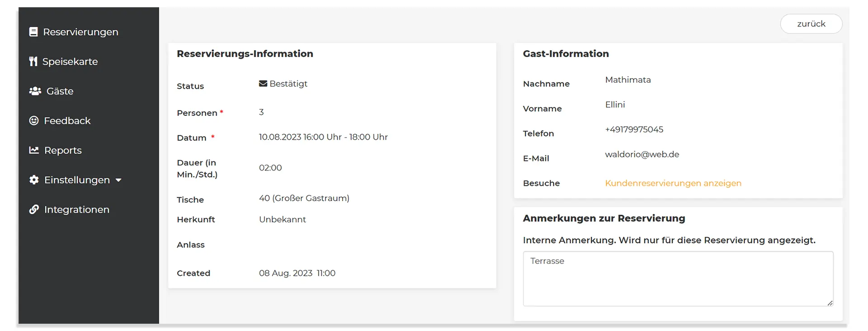Open the Integrationen page
The width and height of the screenshot is (868, 331).
77,210
